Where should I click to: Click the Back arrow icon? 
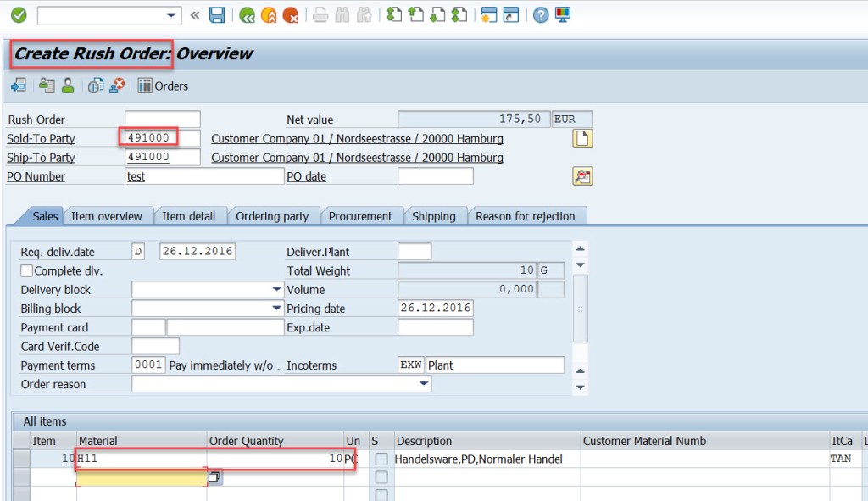click(x=249, y=14)
